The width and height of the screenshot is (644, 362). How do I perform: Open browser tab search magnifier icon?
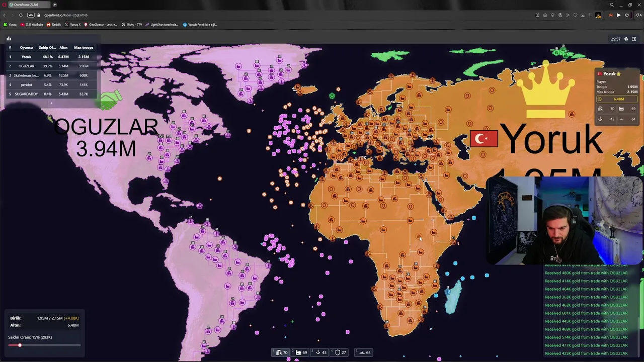(612, 5)
